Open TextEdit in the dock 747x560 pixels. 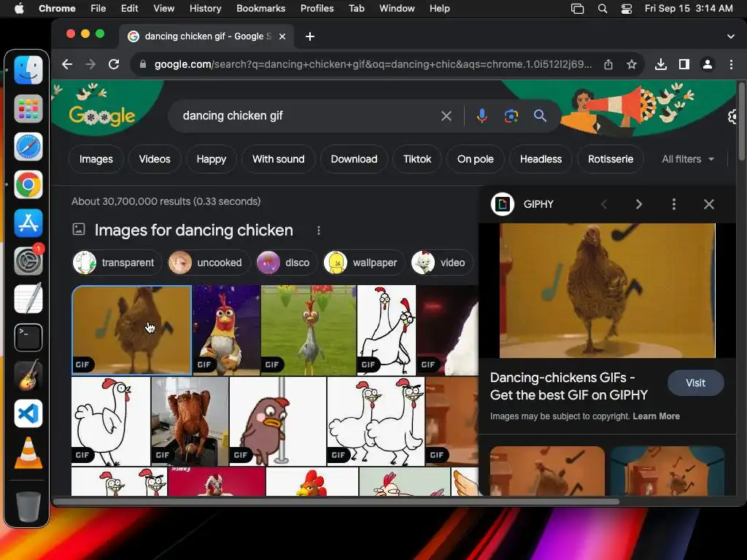(28, 299)
